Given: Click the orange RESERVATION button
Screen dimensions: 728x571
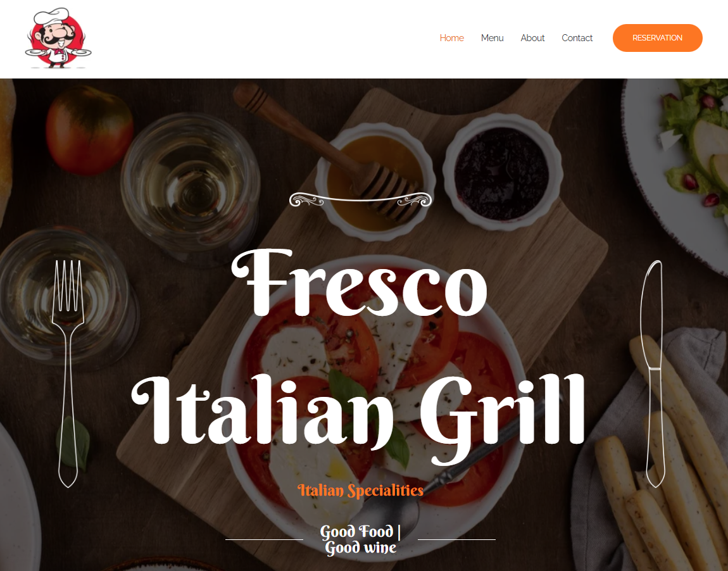Looking at the screenshot, I should pos(658,38).
